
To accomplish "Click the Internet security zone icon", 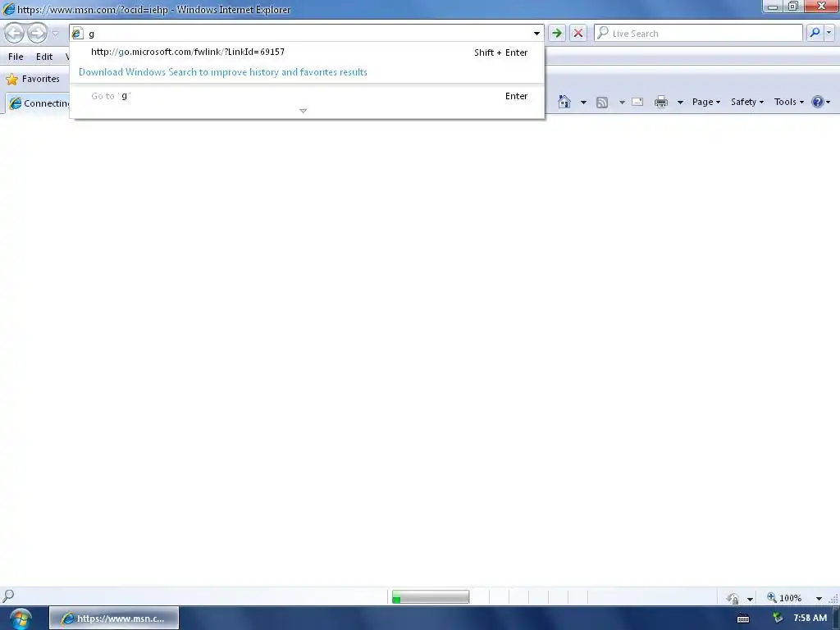I will (x=733, y=598).
